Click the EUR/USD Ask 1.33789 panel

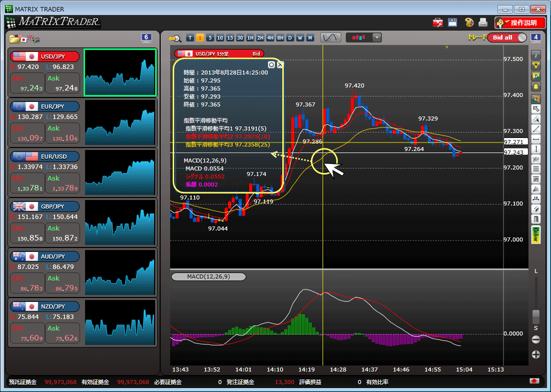[63, 183]
